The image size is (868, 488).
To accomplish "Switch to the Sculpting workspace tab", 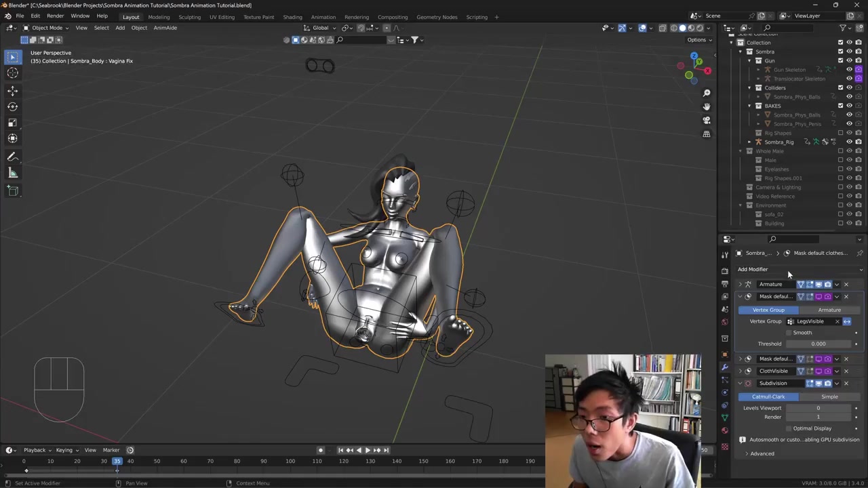I will [189, 17].
